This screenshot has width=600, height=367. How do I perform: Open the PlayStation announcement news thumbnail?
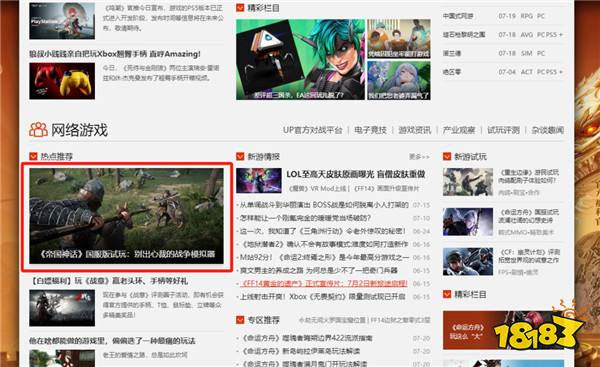(62, 21)
